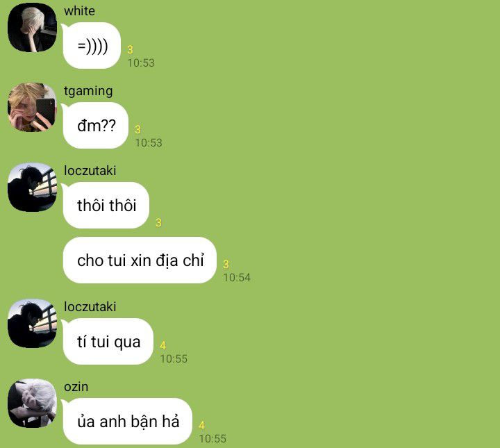Open loczutaki's avatar beside 'tí tui qua'
Screen dimensions: 500x448
pos(32,324)
